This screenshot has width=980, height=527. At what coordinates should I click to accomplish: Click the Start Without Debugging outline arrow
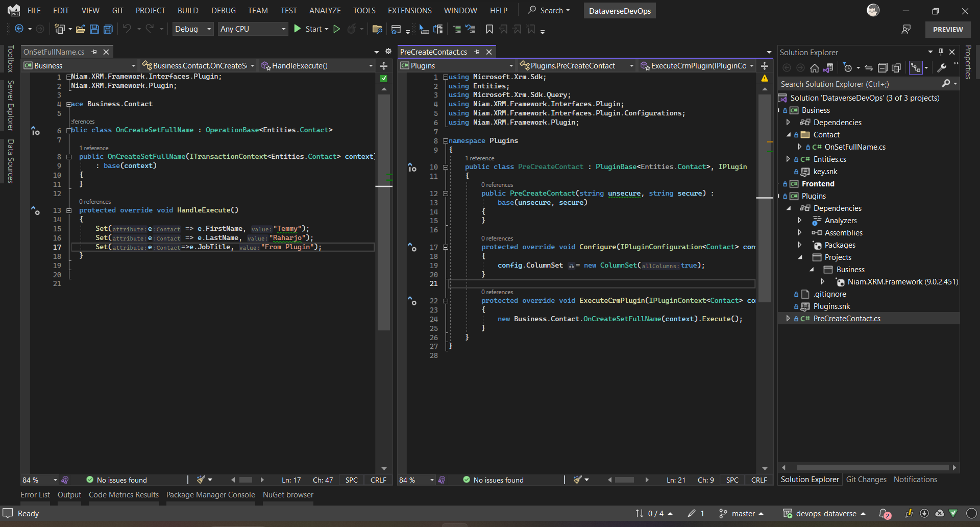337,29
